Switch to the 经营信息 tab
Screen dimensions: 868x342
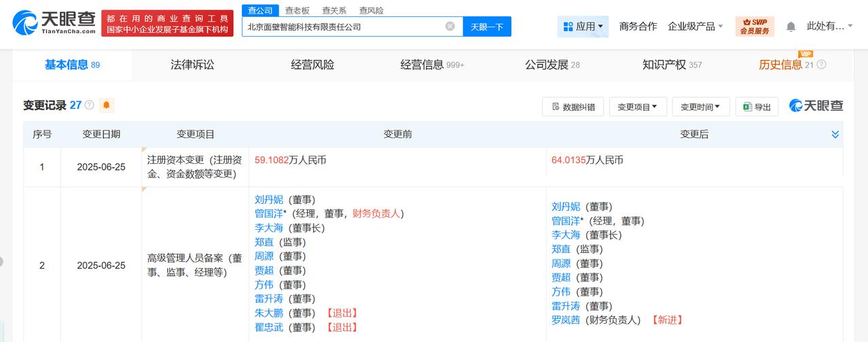432,65
